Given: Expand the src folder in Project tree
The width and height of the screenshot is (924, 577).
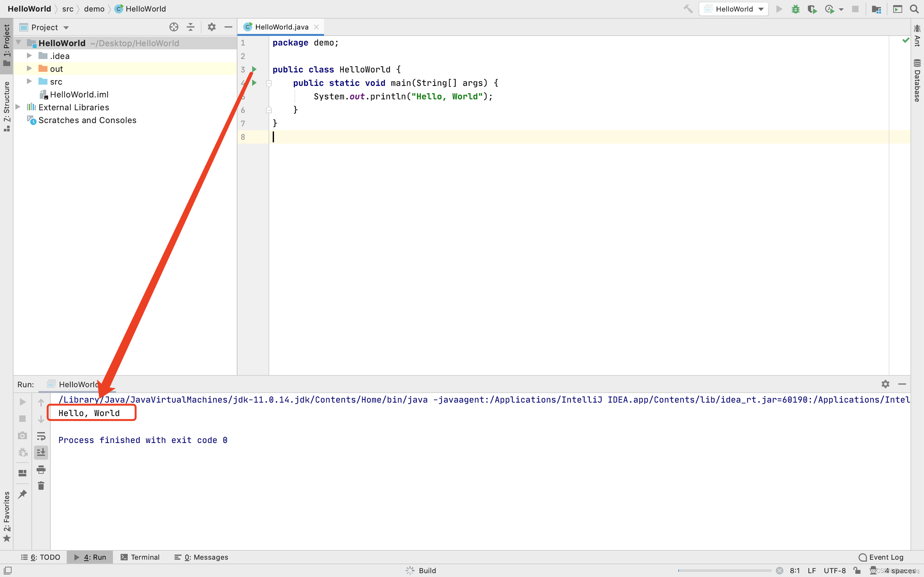Looking at the screenshot, I should coord(30,81).
